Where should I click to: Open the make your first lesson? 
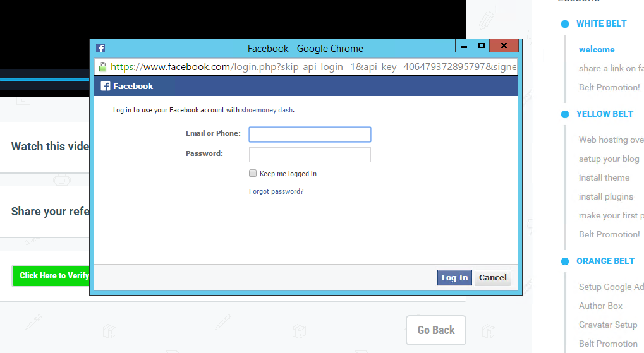611,215
